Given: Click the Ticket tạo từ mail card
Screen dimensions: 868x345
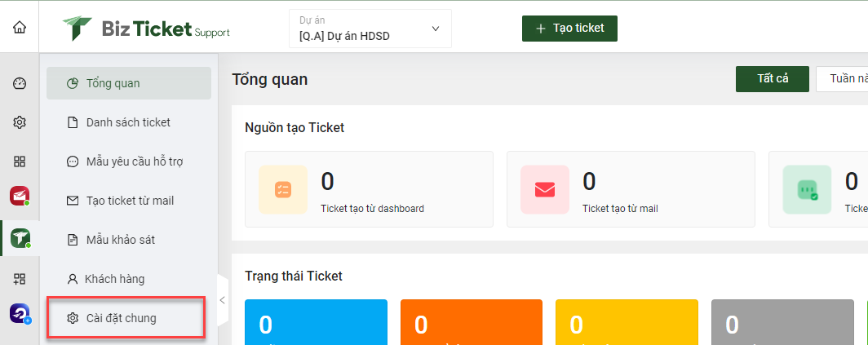Looking at the screenshot, I should click(631, 189).
